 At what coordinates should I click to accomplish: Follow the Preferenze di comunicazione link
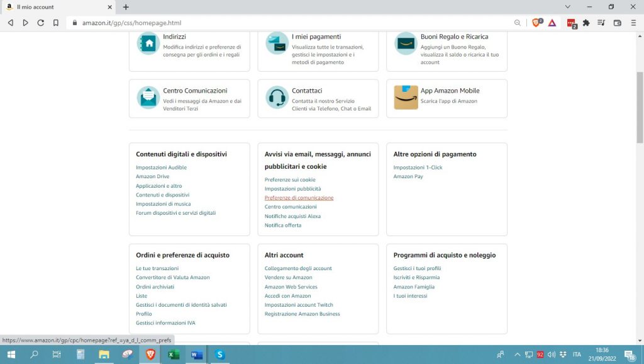tap(299, 197)
